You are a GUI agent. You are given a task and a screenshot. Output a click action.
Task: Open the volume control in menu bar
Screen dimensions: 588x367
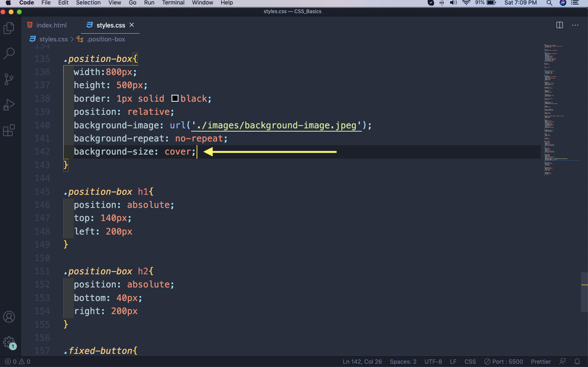453,2
